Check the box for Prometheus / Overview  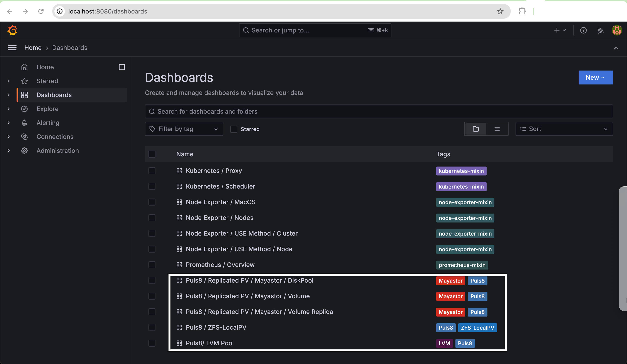coord(152,265)
